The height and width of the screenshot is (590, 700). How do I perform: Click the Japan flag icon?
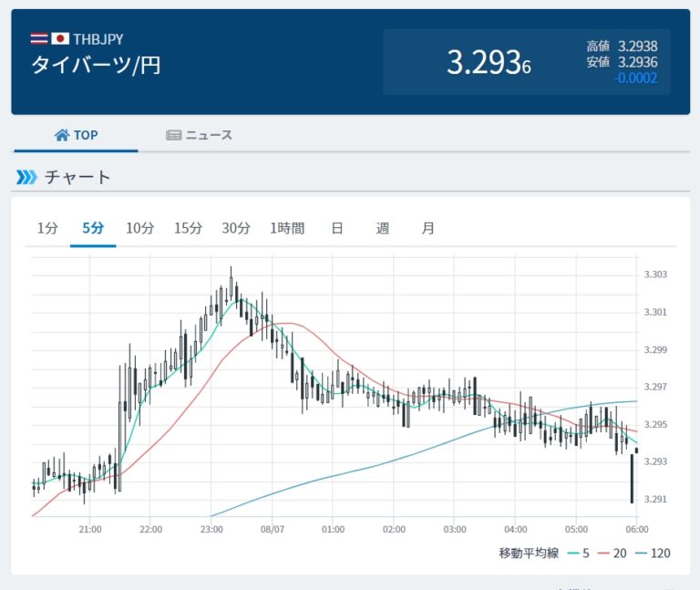[x=60, y=39]
